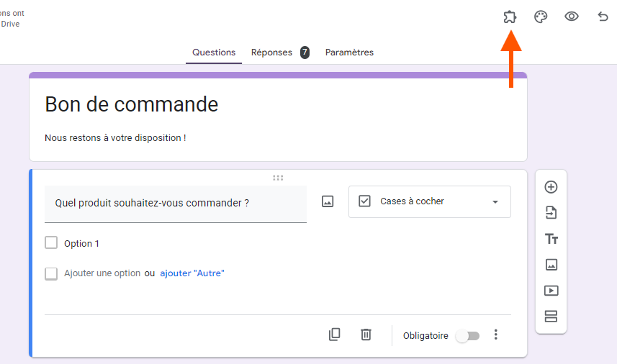Insert image into the question
The image size is (617, 364).
pyautogui.click(x=328, y=201)
